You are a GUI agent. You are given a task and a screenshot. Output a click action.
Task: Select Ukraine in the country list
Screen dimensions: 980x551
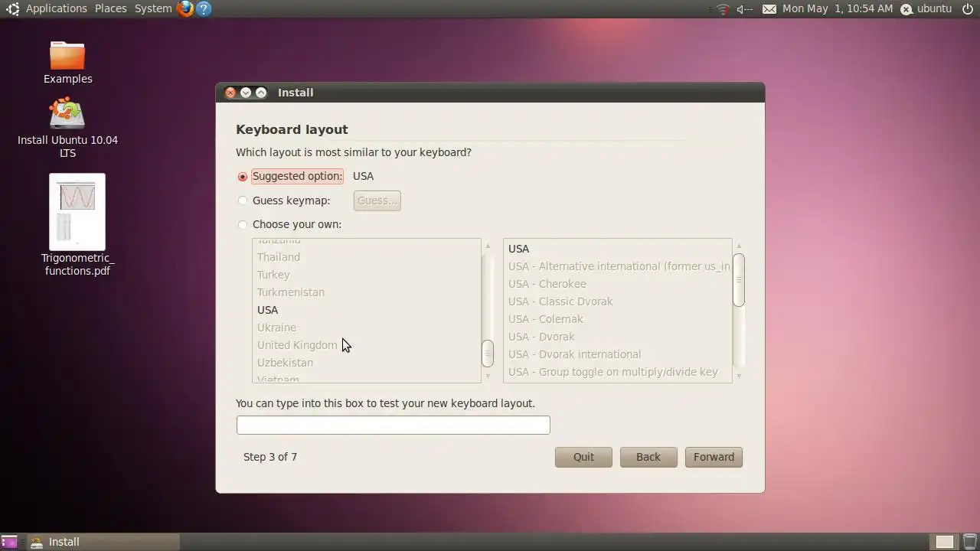coord(367,328)
